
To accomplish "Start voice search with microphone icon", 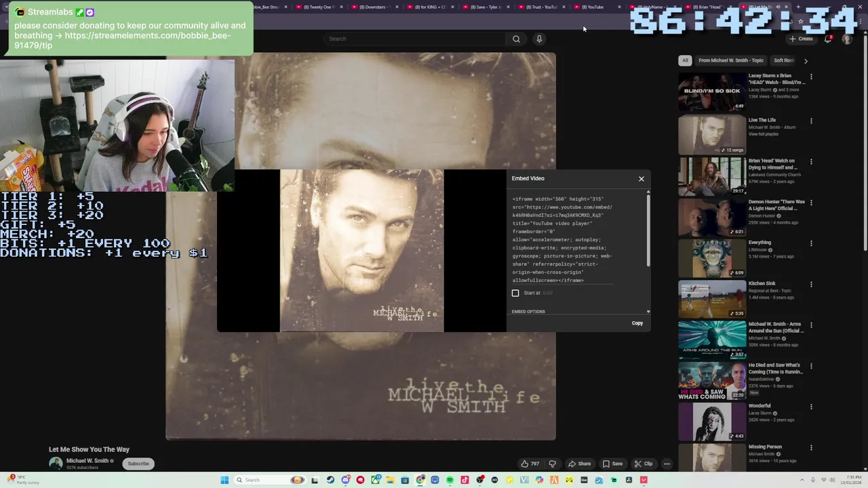I will (x=539, y=39).
